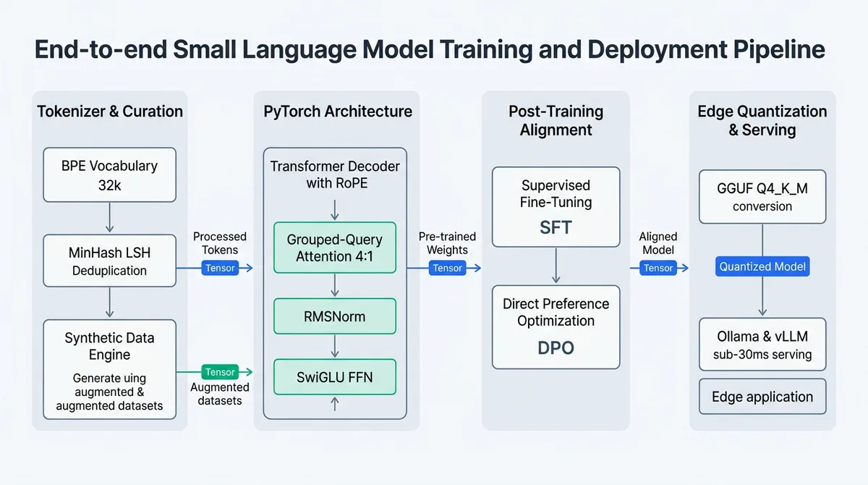The image size is (868, 485).
Task: Select the Pre-trained Weights label
Action: click(x=447, y=242)
